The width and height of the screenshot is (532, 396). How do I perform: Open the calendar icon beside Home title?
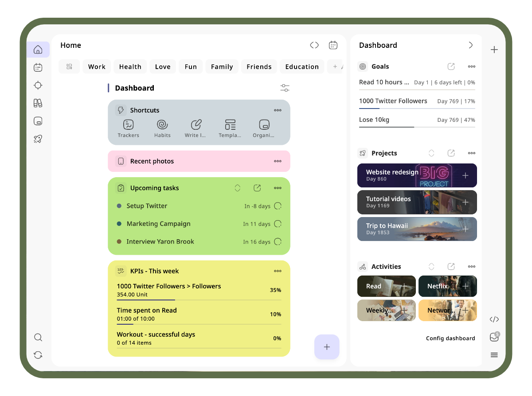click(x=333, y=45)
